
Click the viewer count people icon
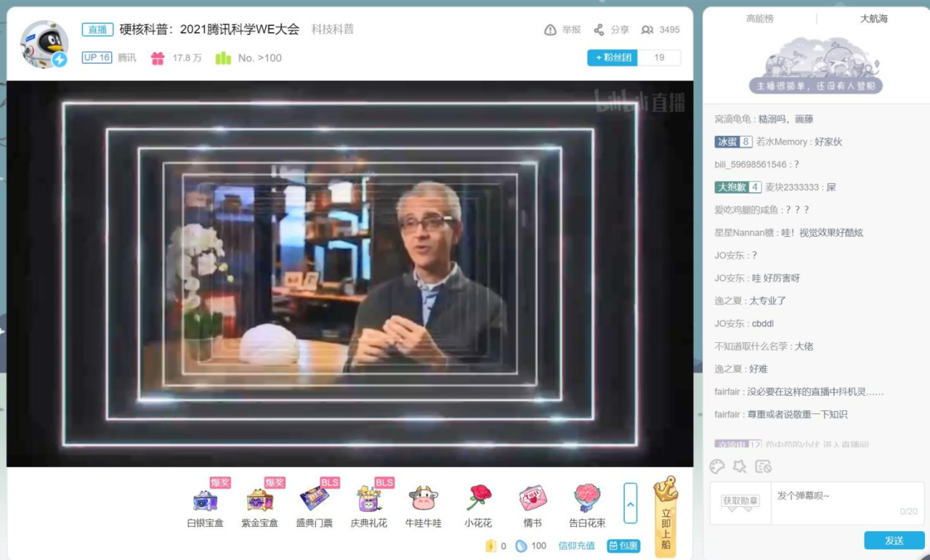[x=647, y=30]
